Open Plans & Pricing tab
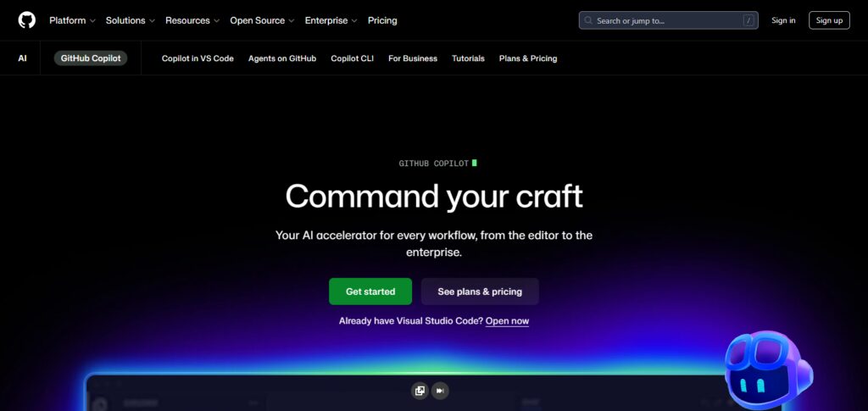Screen dimensions: 868x411 tap(528, 58)
